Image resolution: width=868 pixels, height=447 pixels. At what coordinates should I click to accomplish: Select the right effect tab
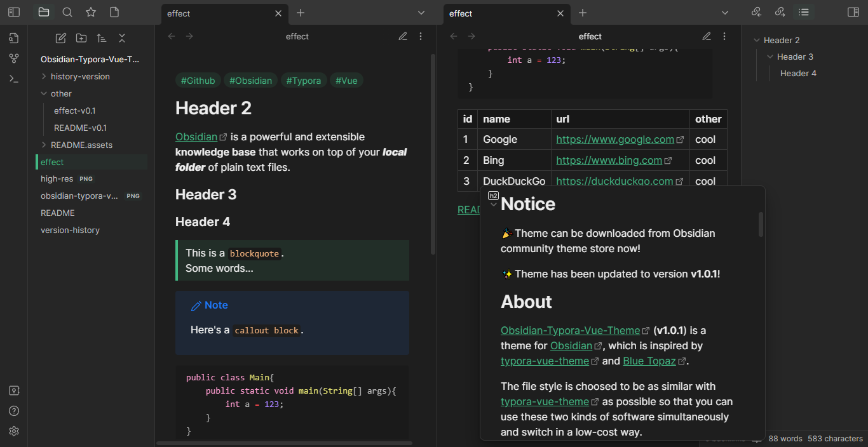506,13
